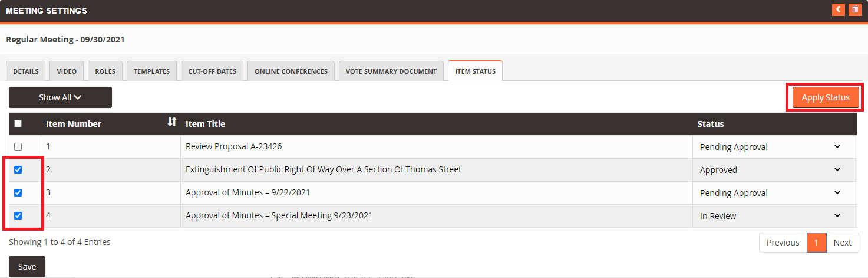Switch to the Details tab

pyautogui.click(x=26, y=71)
